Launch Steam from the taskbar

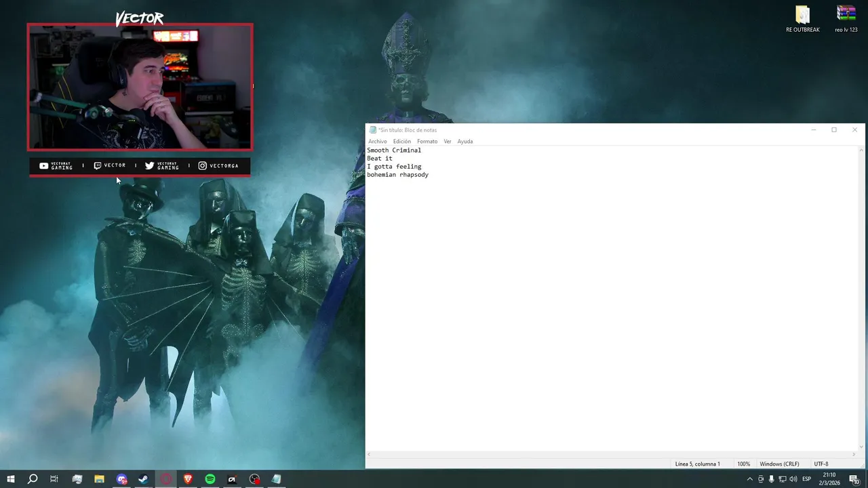click(x=144, y=479)
